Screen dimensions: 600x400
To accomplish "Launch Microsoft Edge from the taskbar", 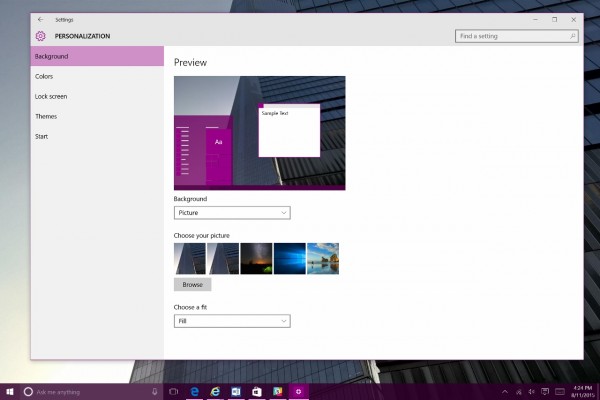I will [x=195, y=392].
